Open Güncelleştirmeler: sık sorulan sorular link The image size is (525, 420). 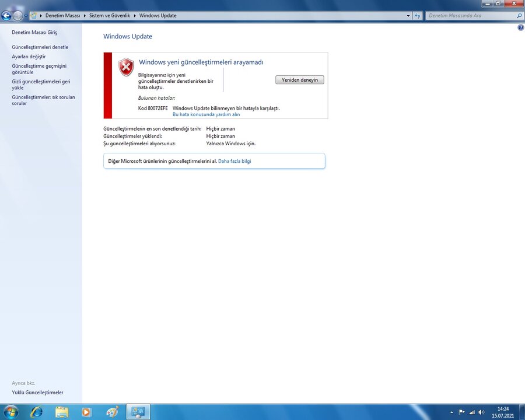43,100
